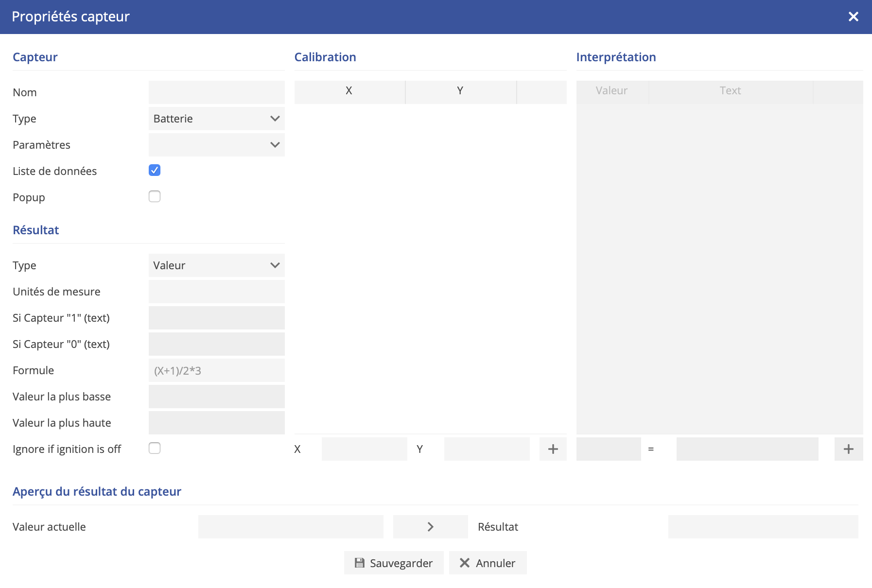This screenshot has height=588, width=872.
Task: Click the Y column header in Calibration
Action: [460, 91]
